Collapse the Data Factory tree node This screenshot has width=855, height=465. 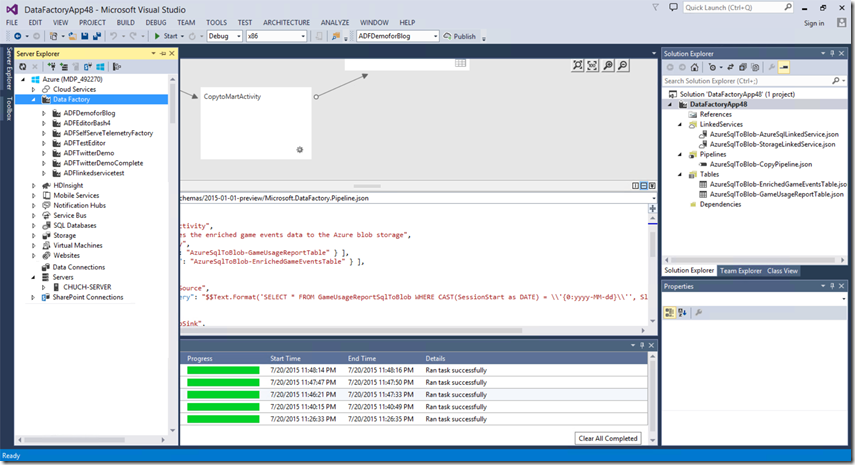tap(33, 100)
